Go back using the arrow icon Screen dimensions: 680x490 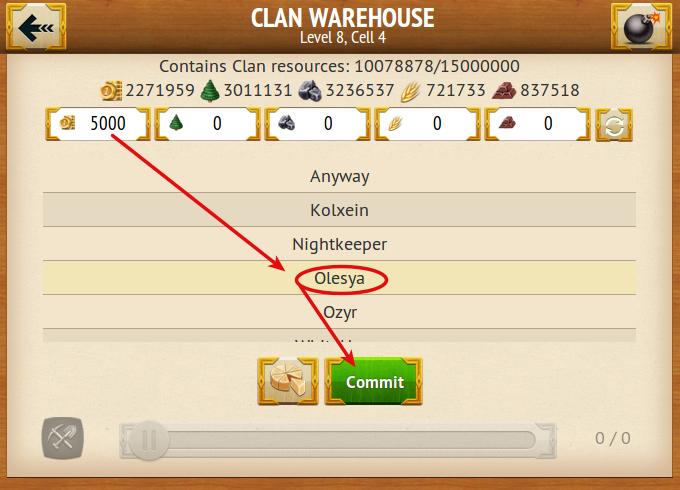click(36, 27)
